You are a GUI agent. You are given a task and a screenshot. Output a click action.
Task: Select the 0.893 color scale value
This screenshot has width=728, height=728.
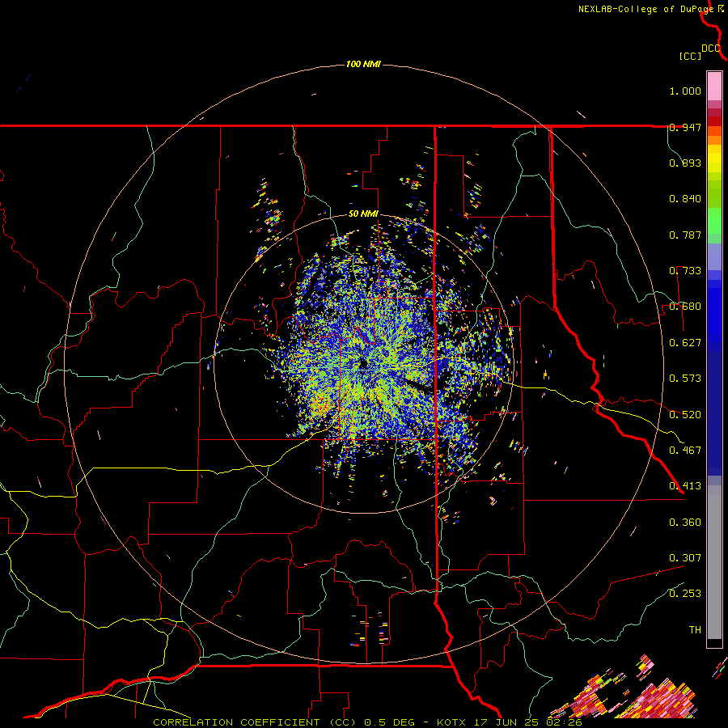(x=685, y=163)
